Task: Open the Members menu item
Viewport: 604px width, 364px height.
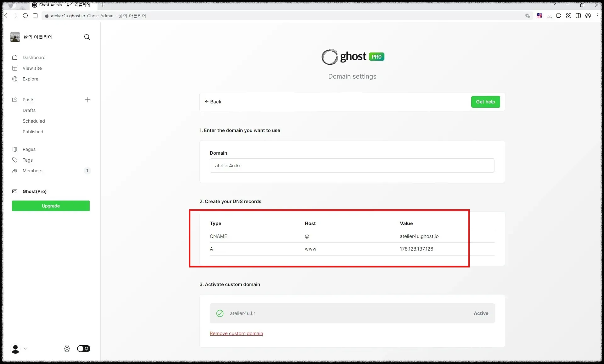Action: coord(32,171)
